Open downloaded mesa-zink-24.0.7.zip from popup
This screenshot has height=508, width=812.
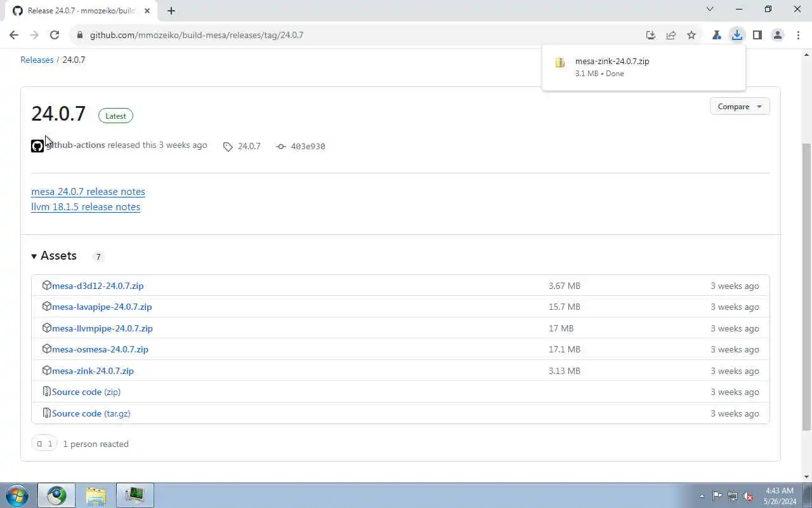point(612,62)
